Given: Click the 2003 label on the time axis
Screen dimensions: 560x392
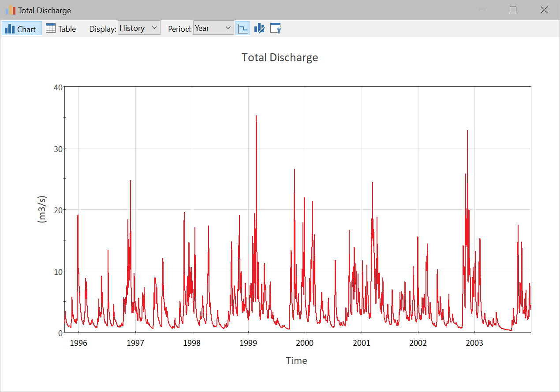Looking at the screenshot, I should click(x=474, y=343).
